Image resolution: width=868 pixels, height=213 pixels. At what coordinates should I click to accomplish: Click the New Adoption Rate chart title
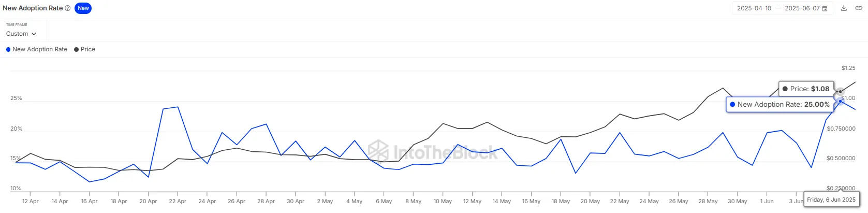33,8
